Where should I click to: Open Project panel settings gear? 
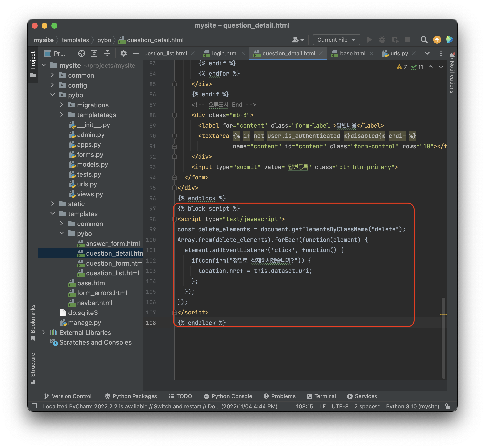coord(123,53)
